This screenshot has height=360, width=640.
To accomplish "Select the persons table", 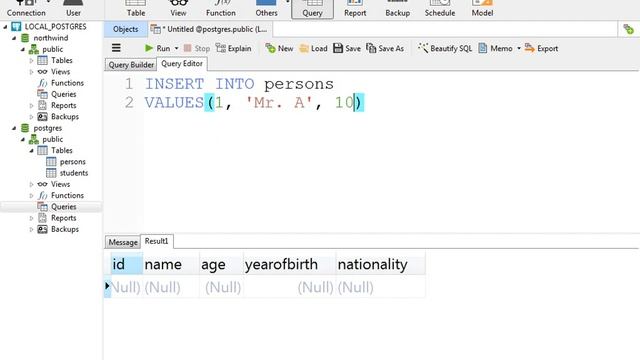I will pyautogui.click(x=73, y=162).
